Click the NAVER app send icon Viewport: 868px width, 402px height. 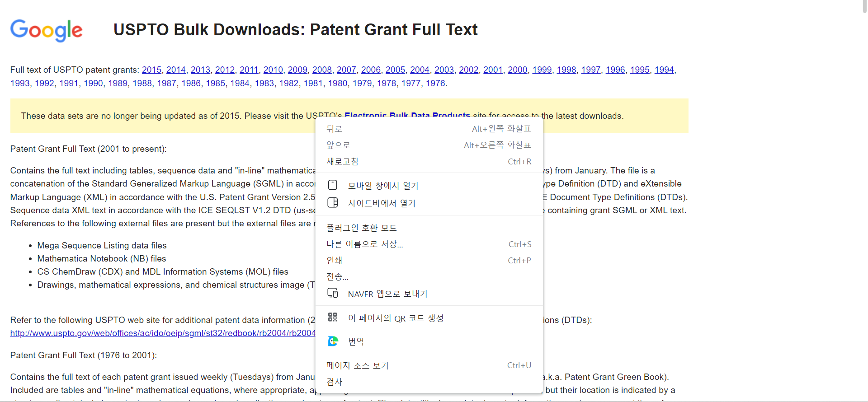tap(333, 293)
